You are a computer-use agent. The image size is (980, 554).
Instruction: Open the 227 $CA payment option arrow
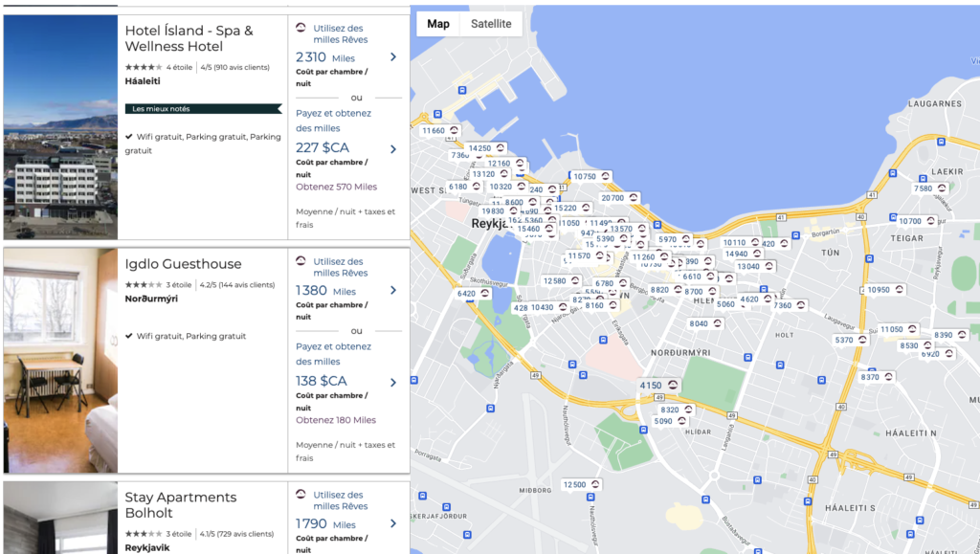(392, 148)
